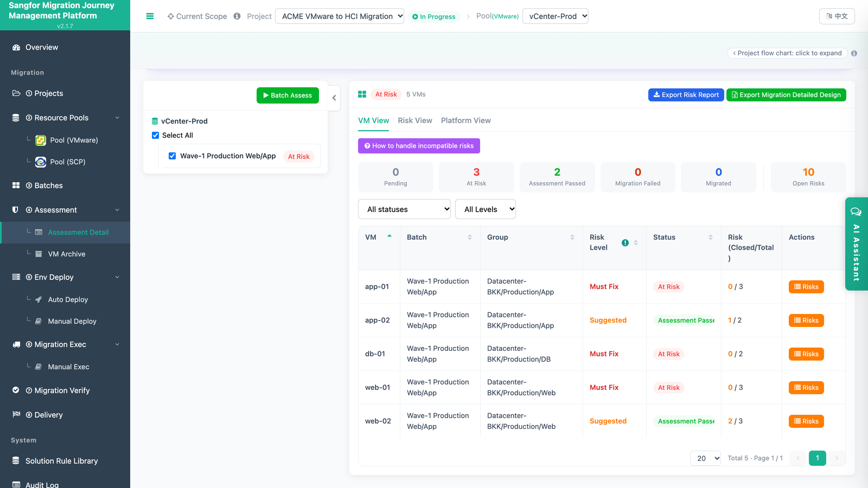Viewport: 868px width, 488px height.
Task: Click the At Risk summary card
Action: pos(476,177)
